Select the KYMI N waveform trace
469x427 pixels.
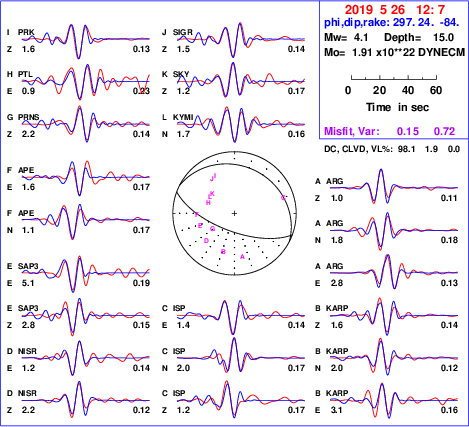[x=241, y=125]
